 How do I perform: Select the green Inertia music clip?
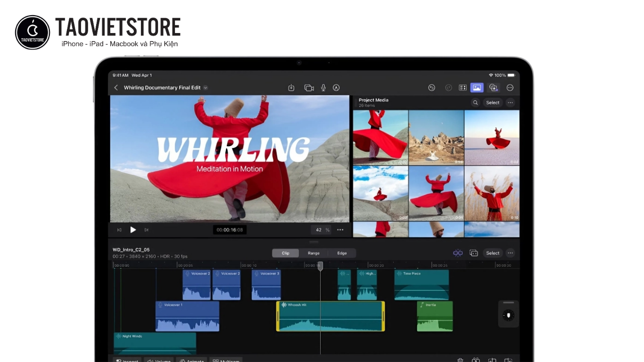[435, 316]
